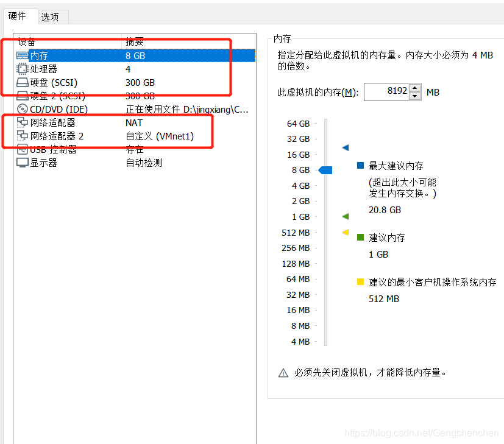
Task: Select the 网络适配器 2 row
Action: coord(135,136)
